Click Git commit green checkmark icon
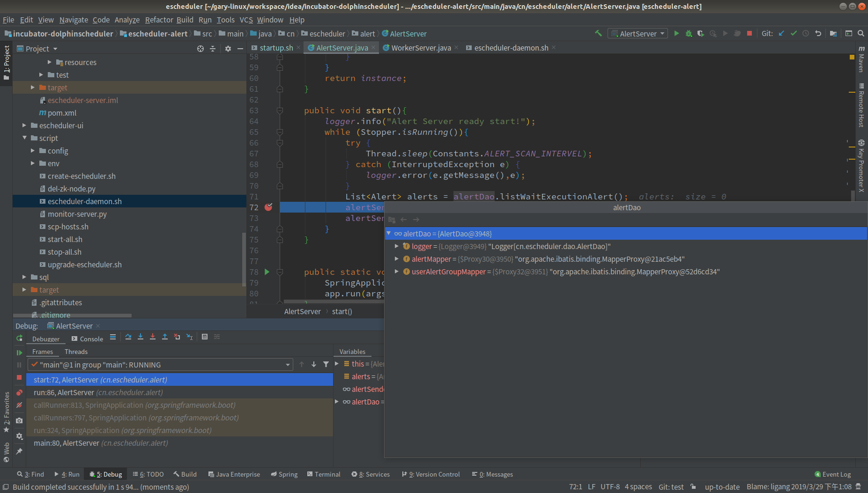The image size is (868, 493). [x=794, y=33]
